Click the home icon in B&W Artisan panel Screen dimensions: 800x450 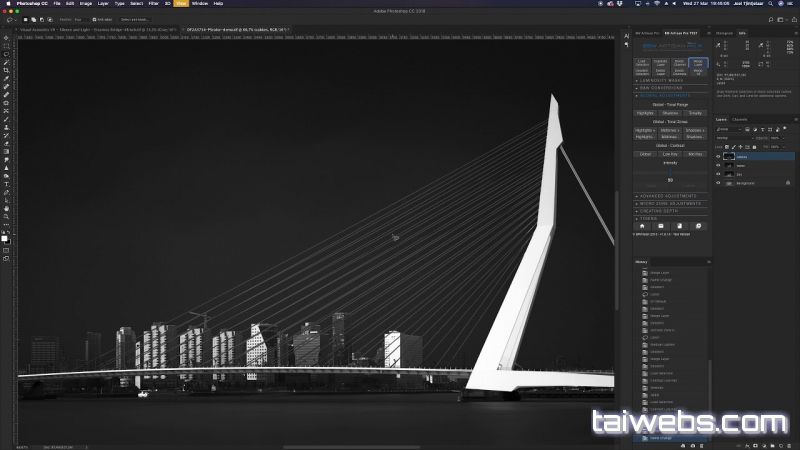[x=642, y=226]
